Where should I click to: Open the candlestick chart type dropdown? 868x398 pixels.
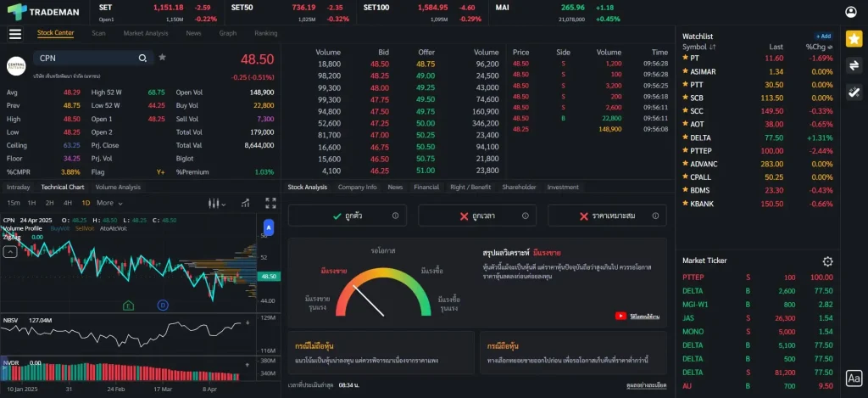click(x=217, y=204)
